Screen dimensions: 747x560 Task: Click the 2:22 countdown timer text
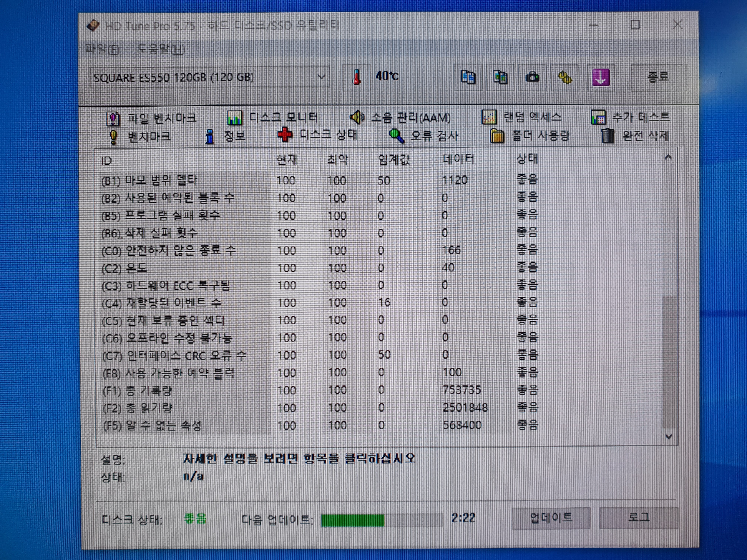tap(463, 518)
